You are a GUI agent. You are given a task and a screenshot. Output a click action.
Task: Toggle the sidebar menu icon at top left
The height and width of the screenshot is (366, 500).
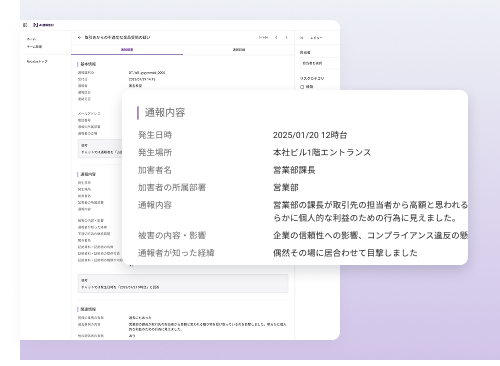click(x=25, y=25)
